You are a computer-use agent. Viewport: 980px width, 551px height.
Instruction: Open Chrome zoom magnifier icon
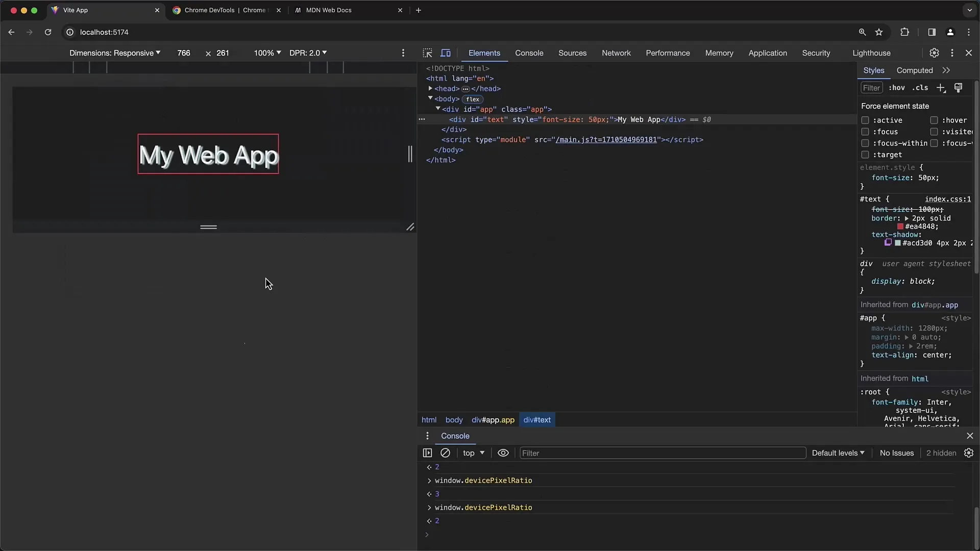pyautogui.click(x=862, y=32)
